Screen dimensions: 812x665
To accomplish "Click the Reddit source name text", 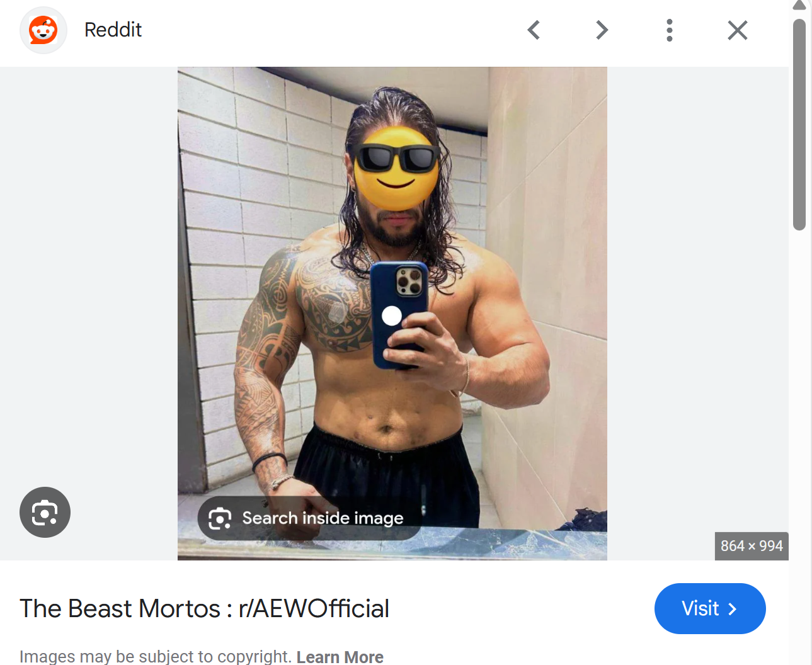I will (113, 30).
